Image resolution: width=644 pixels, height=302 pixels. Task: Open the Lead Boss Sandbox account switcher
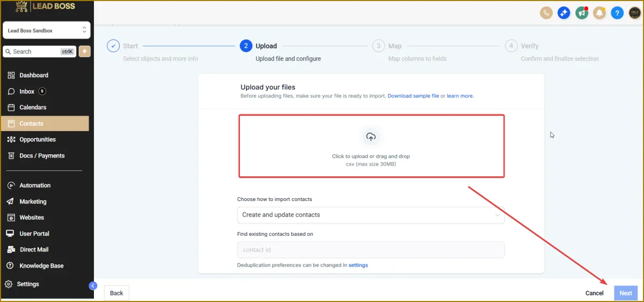[x=47, y=31]
